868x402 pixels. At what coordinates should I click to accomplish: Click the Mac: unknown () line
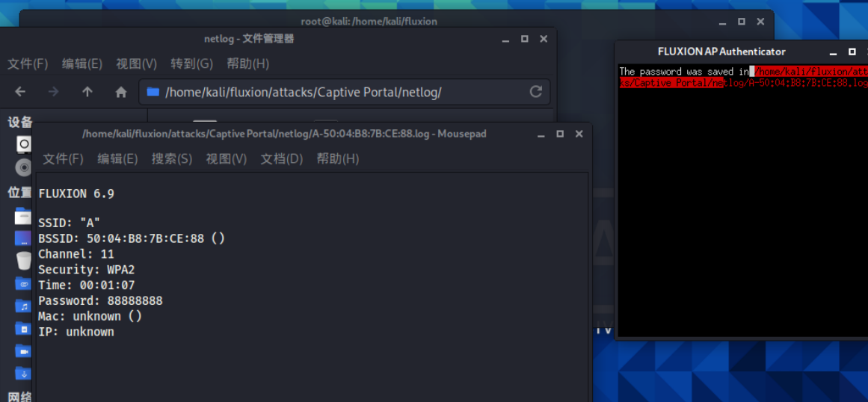(x=90, y=316)
